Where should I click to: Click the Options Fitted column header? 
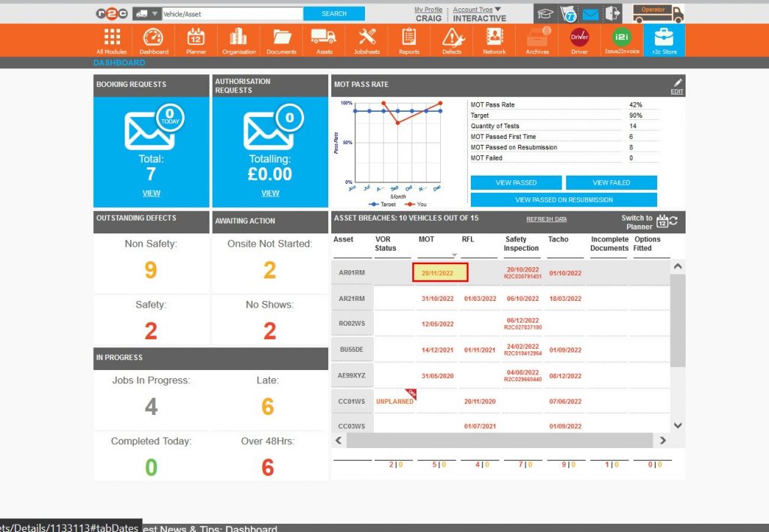click(x=647, y=243)
